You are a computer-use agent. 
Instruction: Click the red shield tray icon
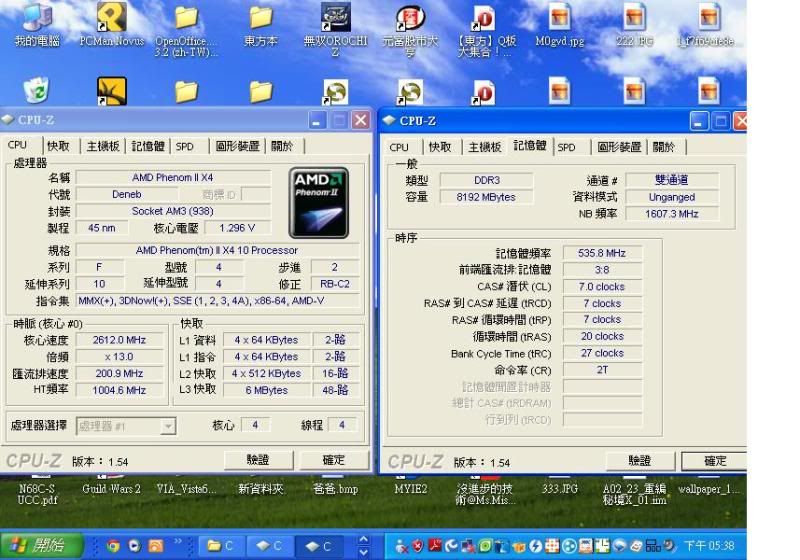click(x=418, y=546)
